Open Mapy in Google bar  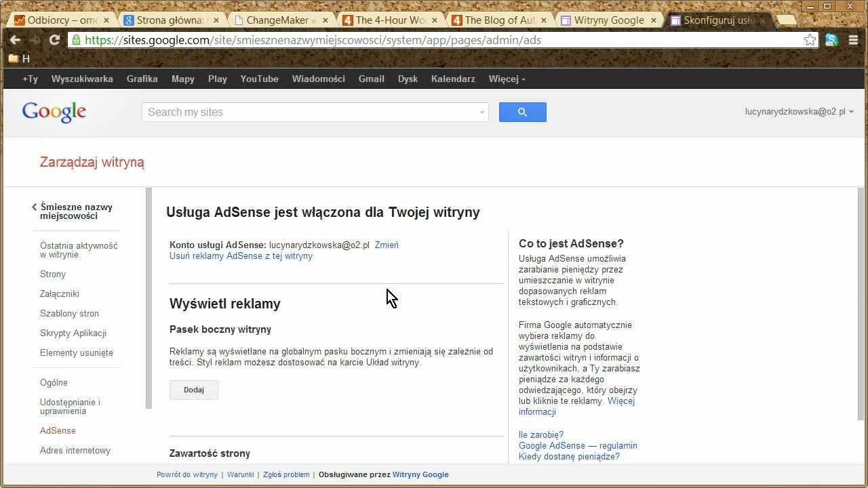click(183, 79)
